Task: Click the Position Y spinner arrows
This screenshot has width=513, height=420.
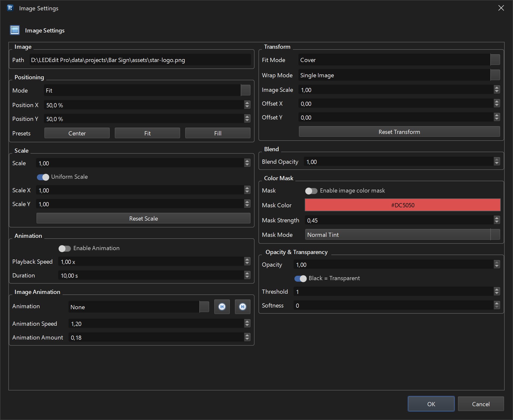Action: 247,119
